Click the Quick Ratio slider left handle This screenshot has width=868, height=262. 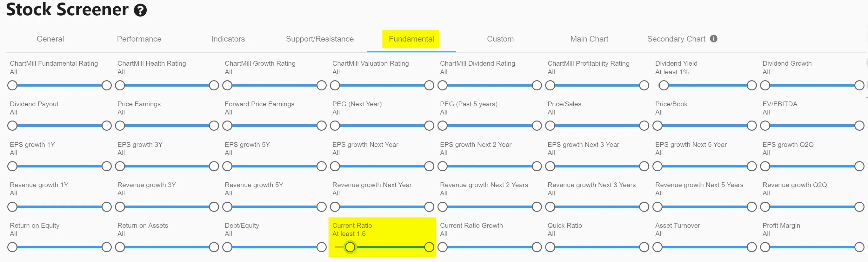[550, 247]
